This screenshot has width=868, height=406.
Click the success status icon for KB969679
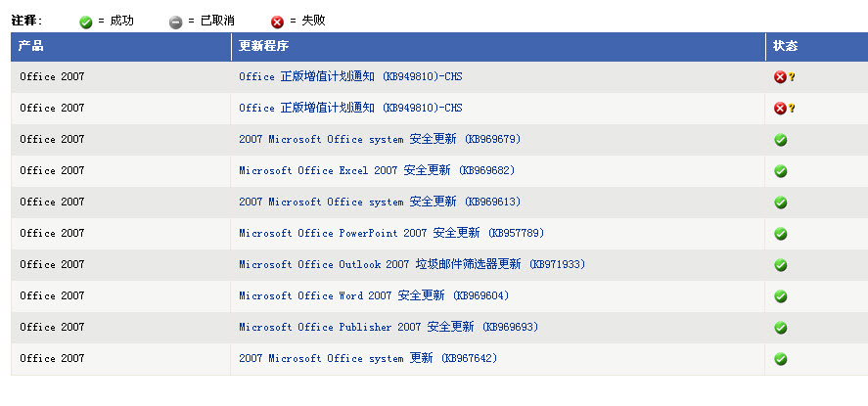coord(781,140)
